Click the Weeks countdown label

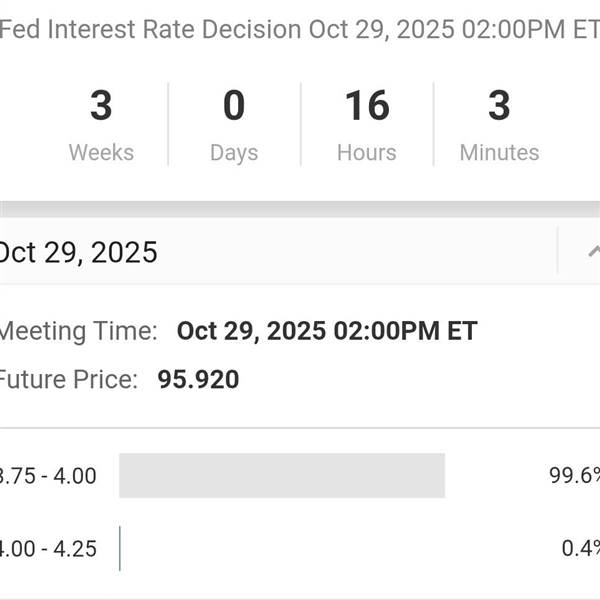pos(101,153)
